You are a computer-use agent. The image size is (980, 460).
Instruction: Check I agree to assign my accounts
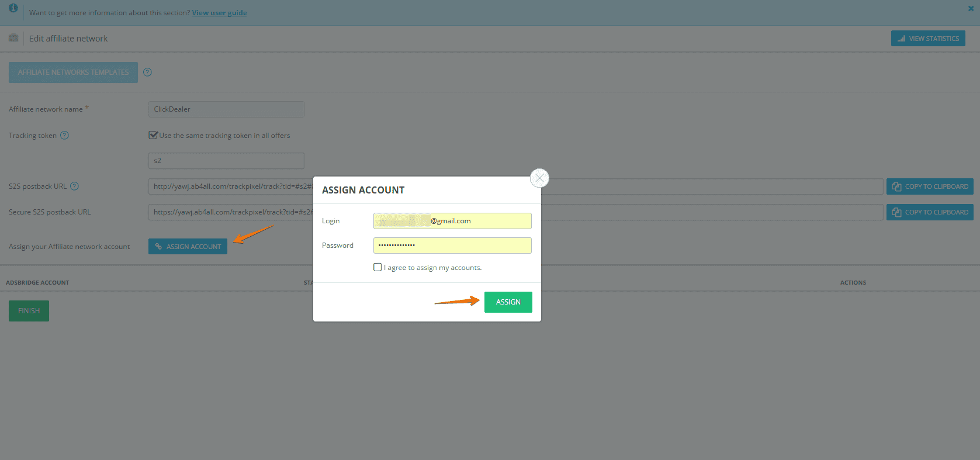tap(378, 267)
